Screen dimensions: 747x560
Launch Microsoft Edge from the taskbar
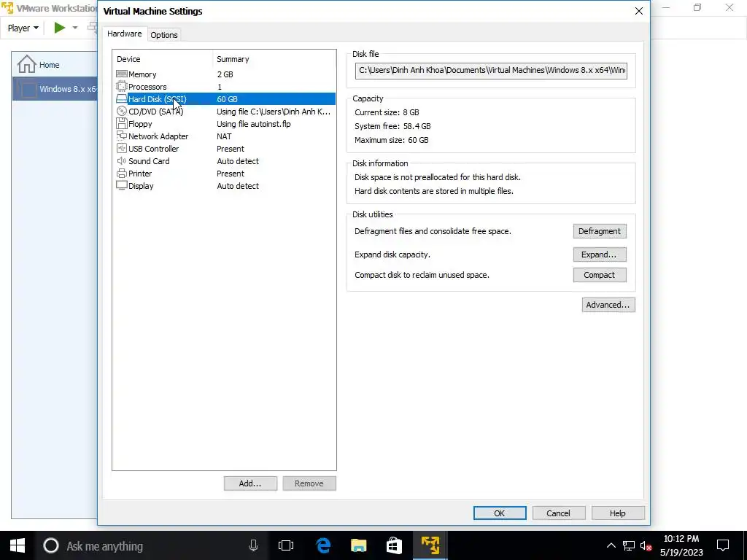[x=323, y=545]
